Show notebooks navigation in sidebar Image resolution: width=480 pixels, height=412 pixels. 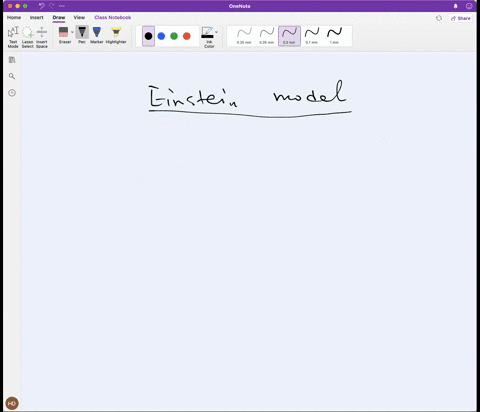point(12,60)
